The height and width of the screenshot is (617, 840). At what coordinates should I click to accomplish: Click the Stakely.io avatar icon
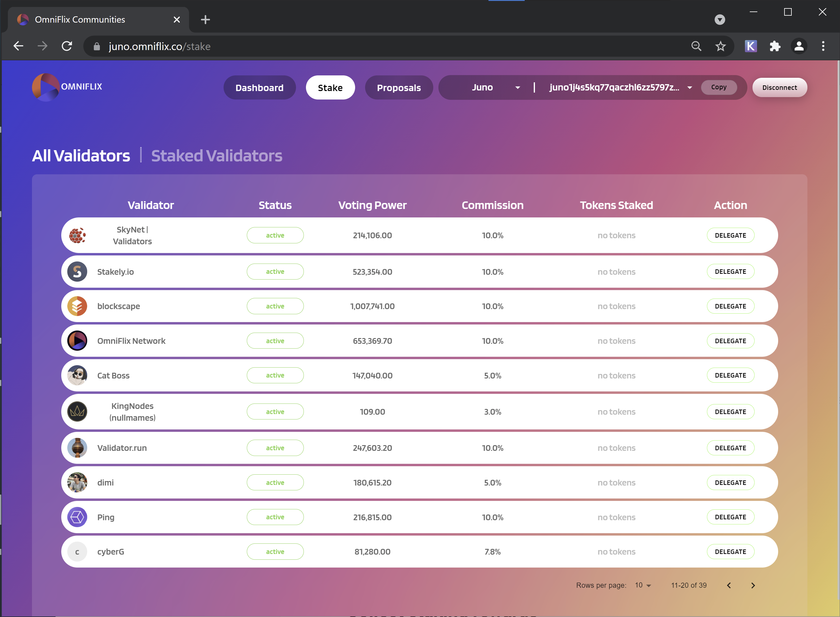click(77, 271)
